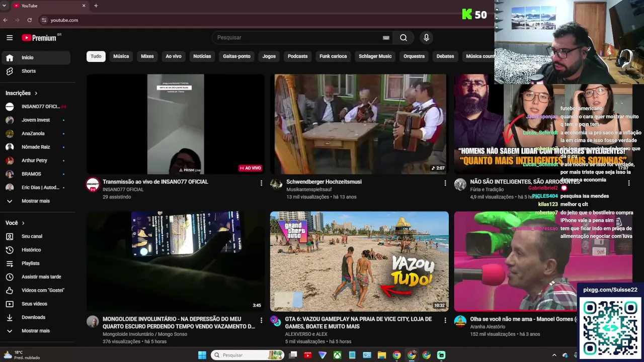Select the Gaitas-ponto filter chip
The height and width of the screenshot is (362, 644).
click(236, 56)
